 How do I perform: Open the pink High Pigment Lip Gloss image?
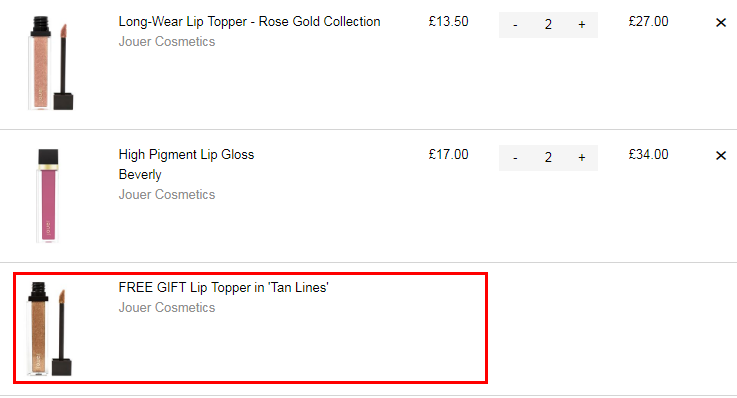(x=48, y=195)
